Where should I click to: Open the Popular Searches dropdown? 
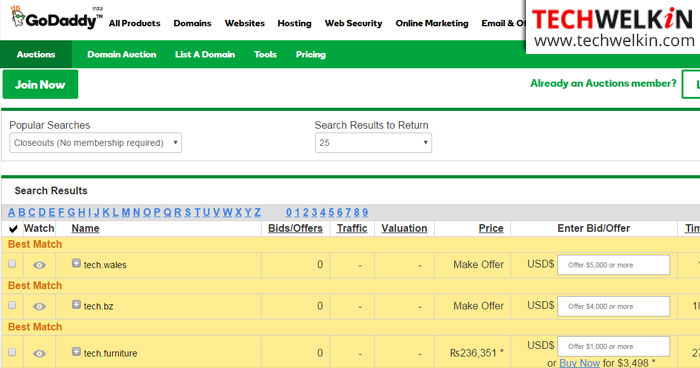[96, 143]
